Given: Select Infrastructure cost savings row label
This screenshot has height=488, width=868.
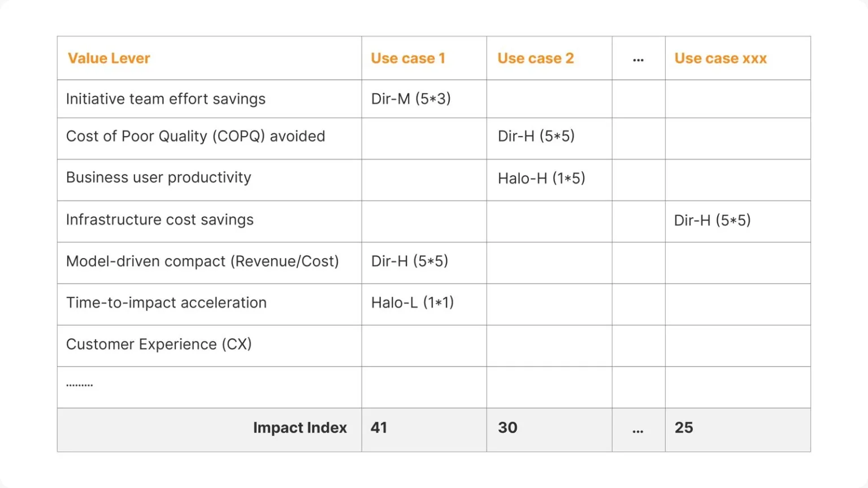Looking at the screenshot, I should (x=160, y=220).
